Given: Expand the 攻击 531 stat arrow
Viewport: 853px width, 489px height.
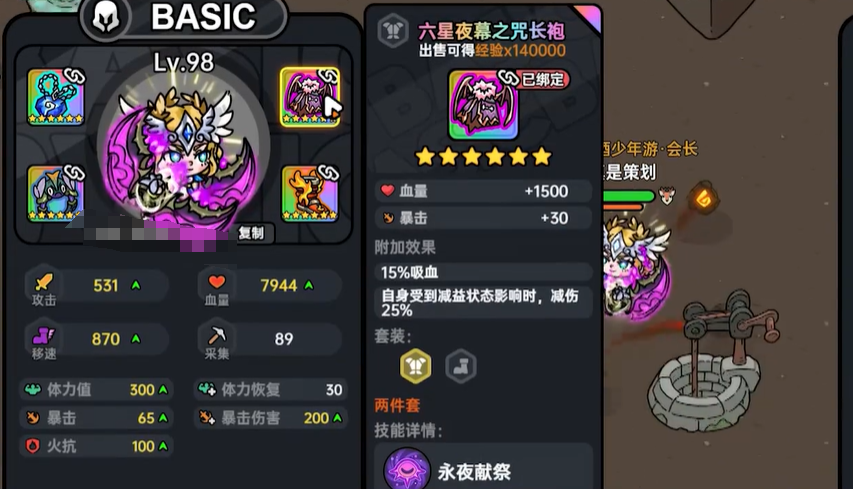Looking at the screenshot, I should pos(136,285).
